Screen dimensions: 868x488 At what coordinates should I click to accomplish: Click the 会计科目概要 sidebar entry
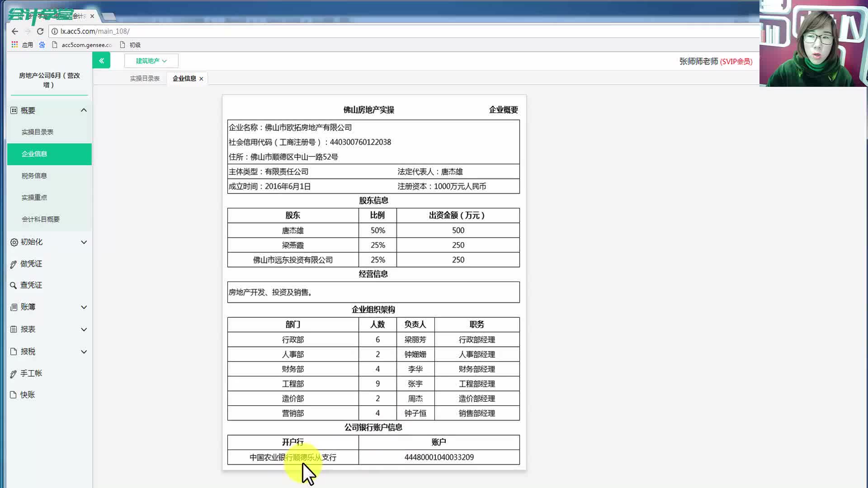41,219
